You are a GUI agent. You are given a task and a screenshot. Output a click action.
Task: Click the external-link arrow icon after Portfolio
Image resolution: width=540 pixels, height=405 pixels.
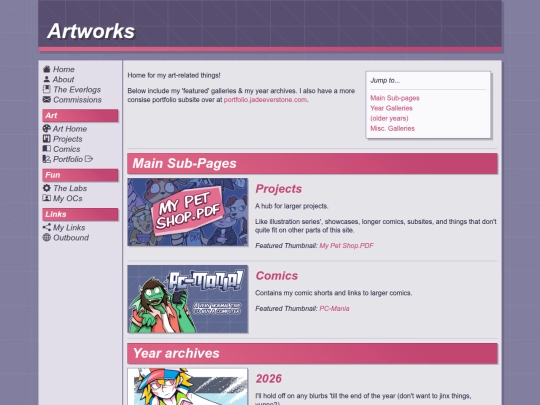tap(89, 159)
